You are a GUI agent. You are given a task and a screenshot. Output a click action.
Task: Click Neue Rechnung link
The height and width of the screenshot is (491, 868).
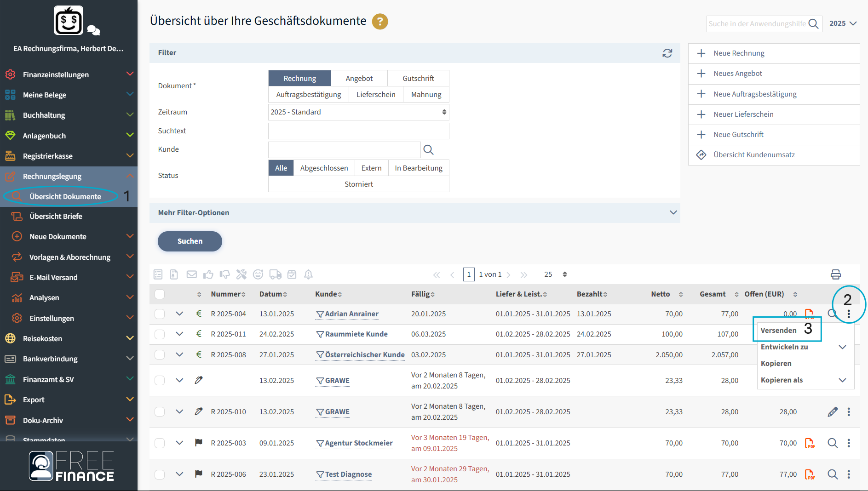[x=739, y=53]
